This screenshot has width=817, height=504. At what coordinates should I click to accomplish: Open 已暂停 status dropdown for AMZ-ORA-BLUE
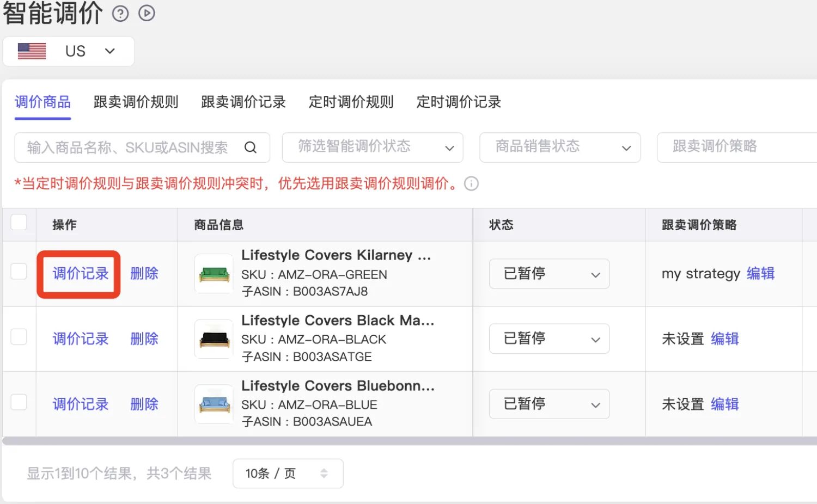tap(549, 404)
